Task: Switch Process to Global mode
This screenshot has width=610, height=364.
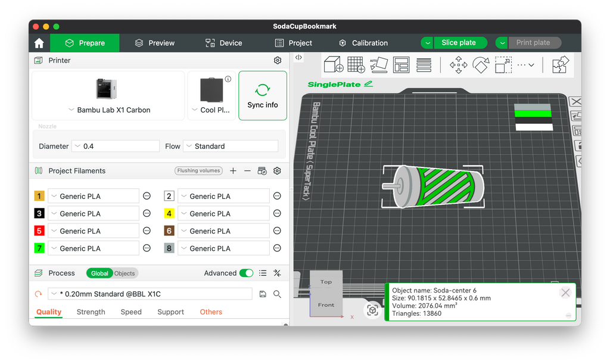Action: pos(99,273)
